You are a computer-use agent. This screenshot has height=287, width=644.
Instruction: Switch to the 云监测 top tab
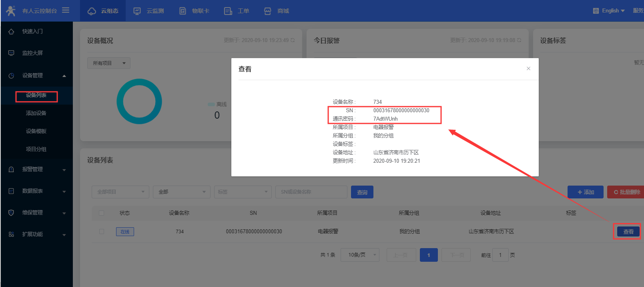coord(149,11)
